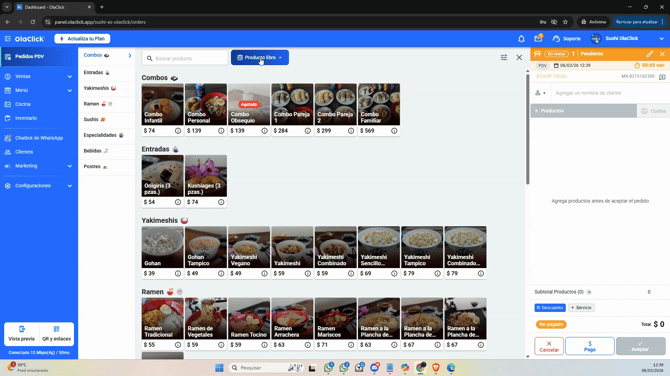Select the Bebidas category

coord(107,151)
